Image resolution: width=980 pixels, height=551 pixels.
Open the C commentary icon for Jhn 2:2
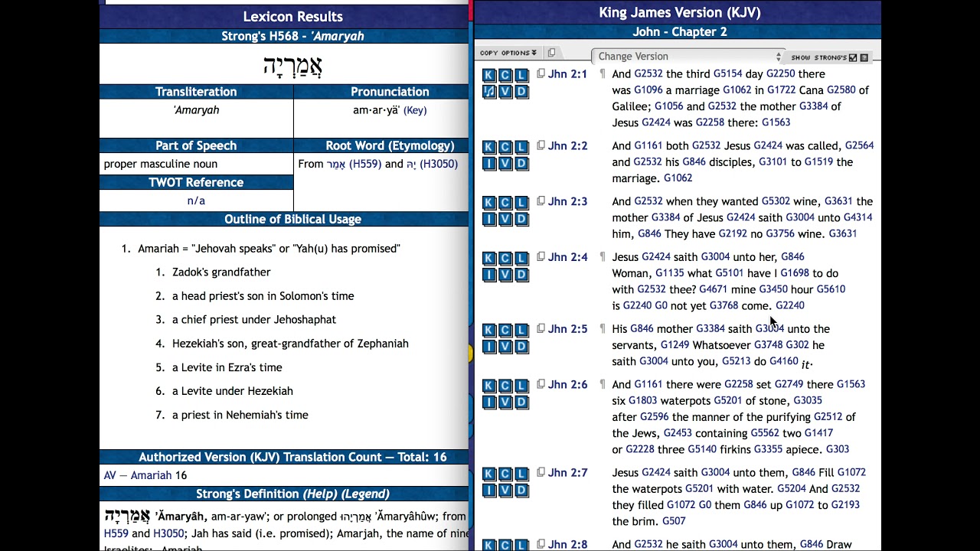(505, 147)
